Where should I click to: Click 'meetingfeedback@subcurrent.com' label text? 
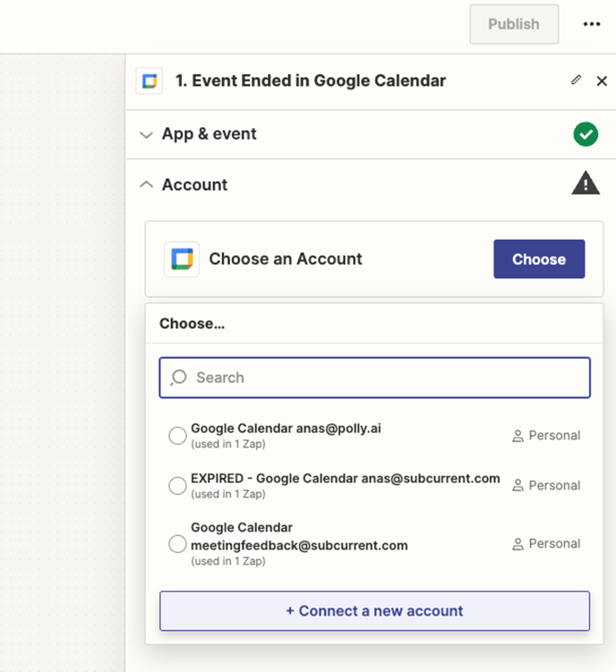299,546
